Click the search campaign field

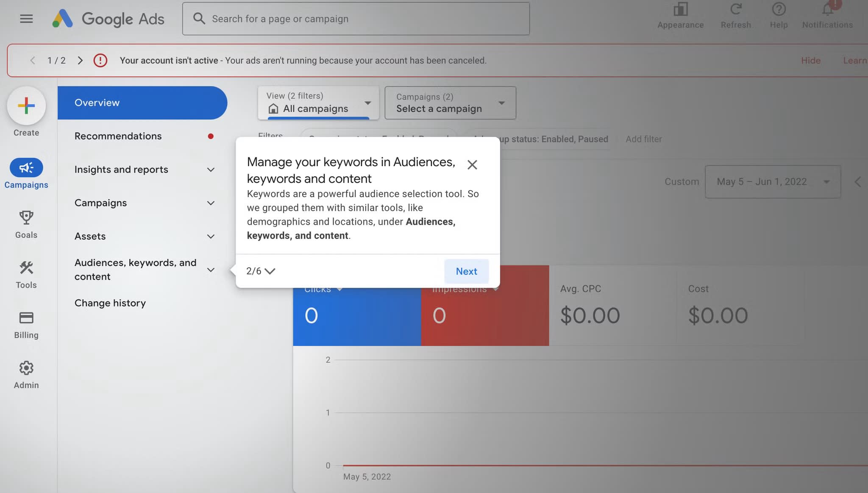[356, 19]
